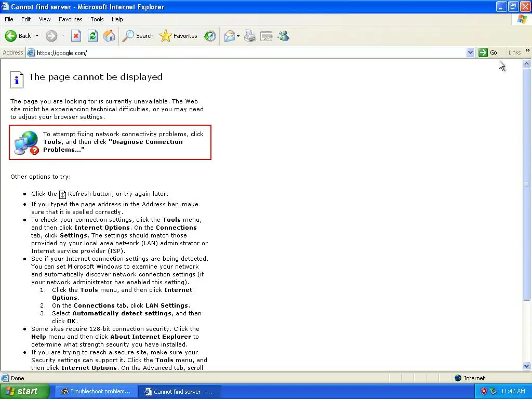532x399 pixels.
Task: Open the Forward history dropdown arrow
Action: pos(64,36)
